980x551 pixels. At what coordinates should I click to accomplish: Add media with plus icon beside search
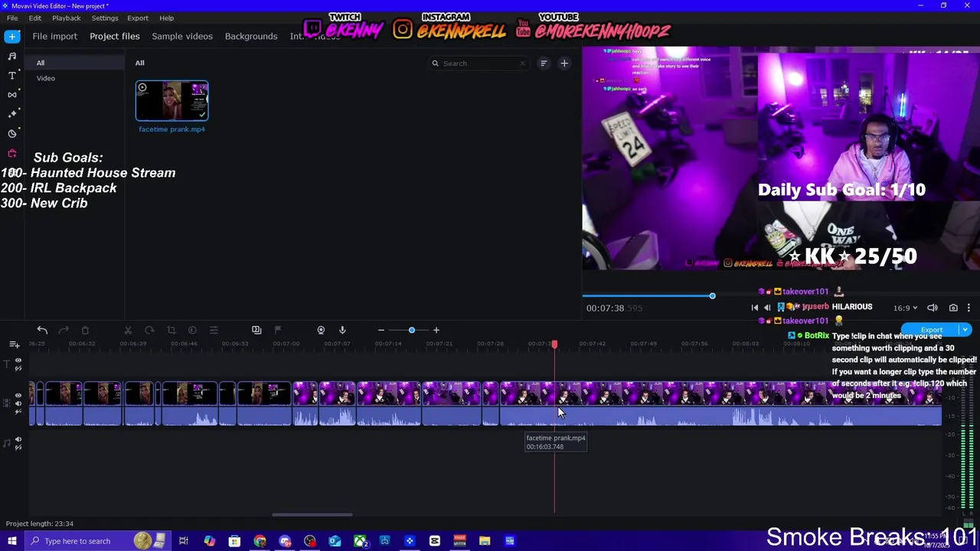click(x=564, y=64)
